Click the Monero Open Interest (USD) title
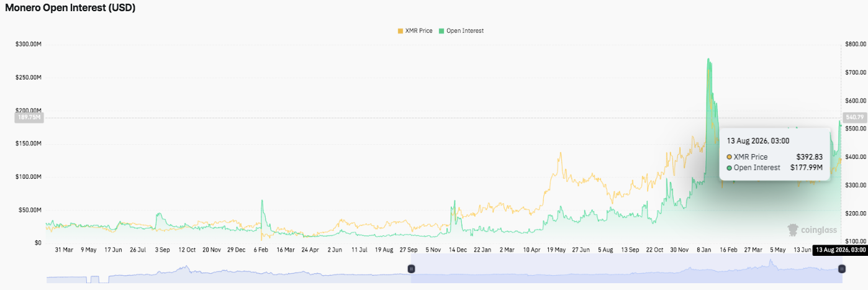The width and height of the screenshot is (868, 290). point(71,8)
